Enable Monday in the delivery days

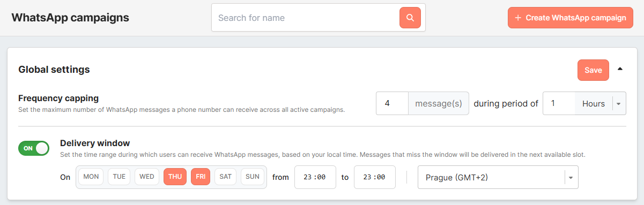point(91,177)
